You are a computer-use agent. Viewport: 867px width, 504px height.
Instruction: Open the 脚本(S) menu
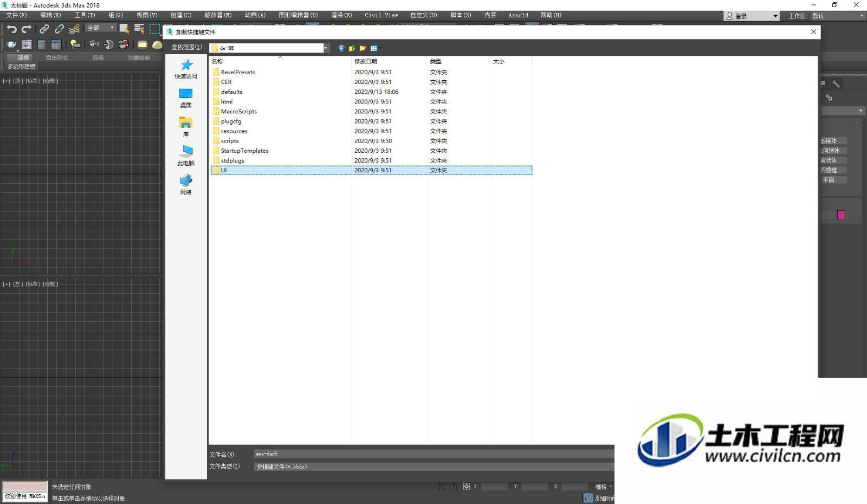click(461, 15)
